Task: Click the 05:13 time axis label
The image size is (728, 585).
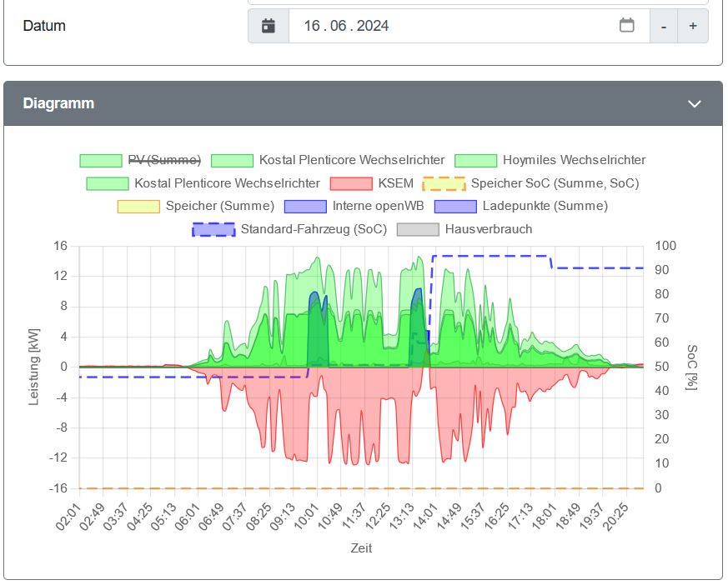Action: coord(163,517)
